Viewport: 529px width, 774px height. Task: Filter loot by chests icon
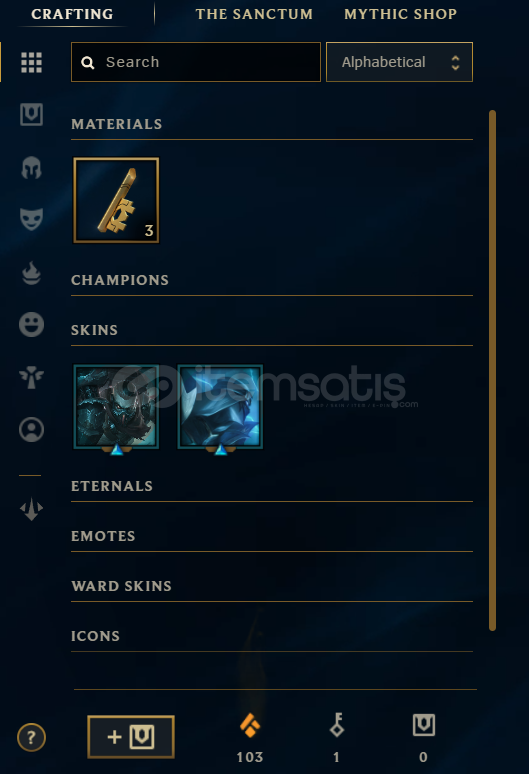click(x=31, y=115)
